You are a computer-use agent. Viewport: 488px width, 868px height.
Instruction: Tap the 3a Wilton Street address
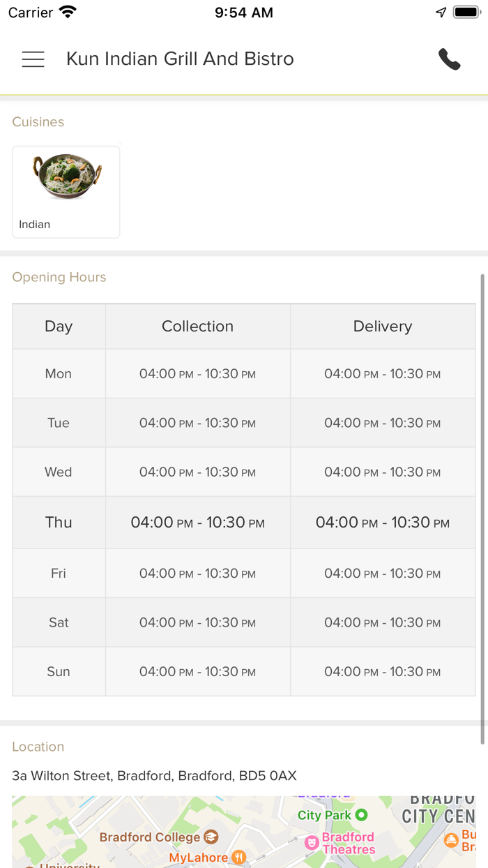click(154, 776)
